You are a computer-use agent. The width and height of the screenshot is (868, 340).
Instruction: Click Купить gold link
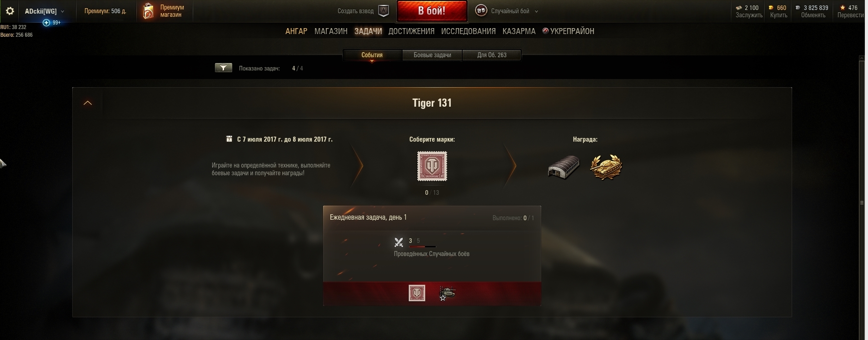778,15
